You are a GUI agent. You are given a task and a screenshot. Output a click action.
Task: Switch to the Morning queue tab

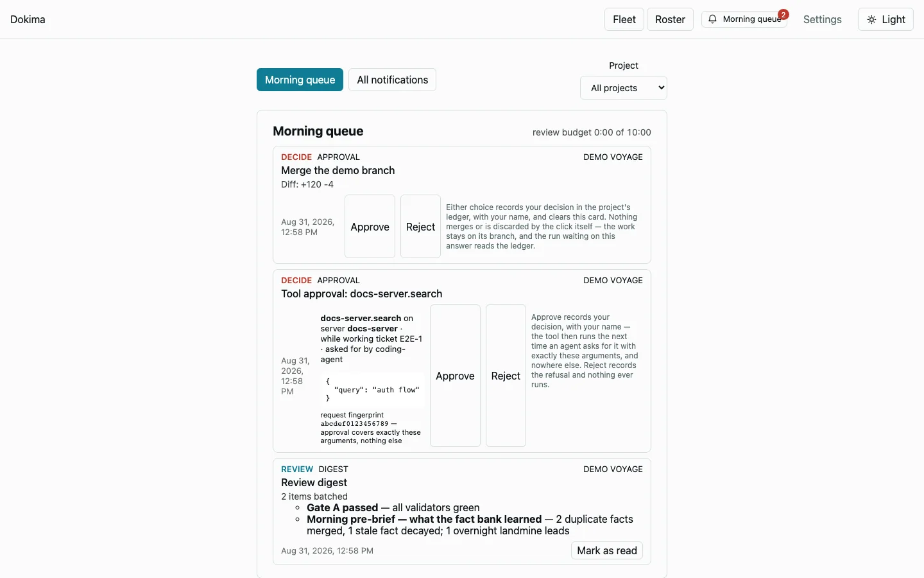300,80
